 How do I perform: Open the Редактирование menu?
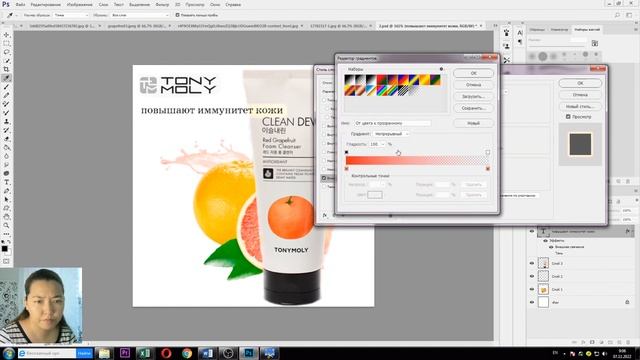tap(46, 4)
